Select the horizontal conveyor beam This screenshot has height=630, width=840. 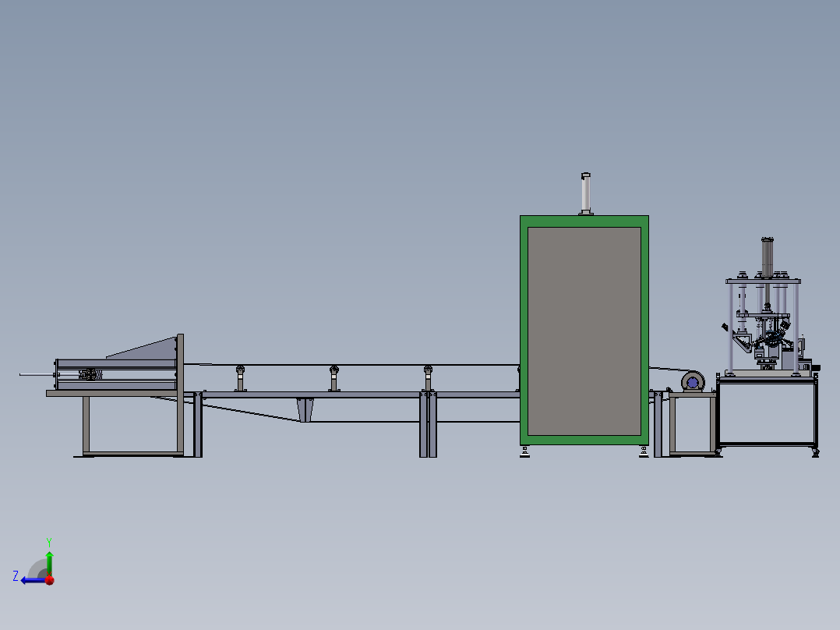[354, 395]
